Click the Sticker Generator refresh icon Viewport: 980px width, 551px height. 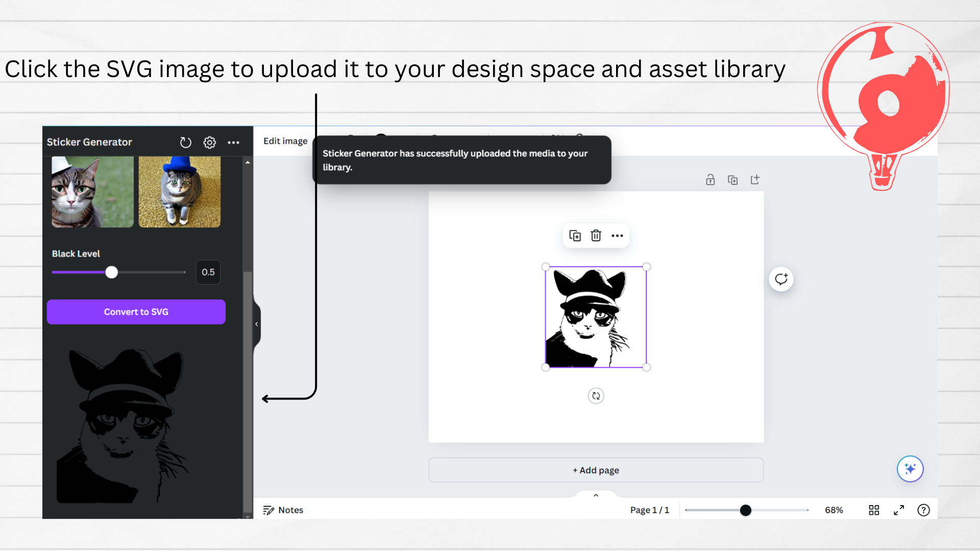[185, 142]
